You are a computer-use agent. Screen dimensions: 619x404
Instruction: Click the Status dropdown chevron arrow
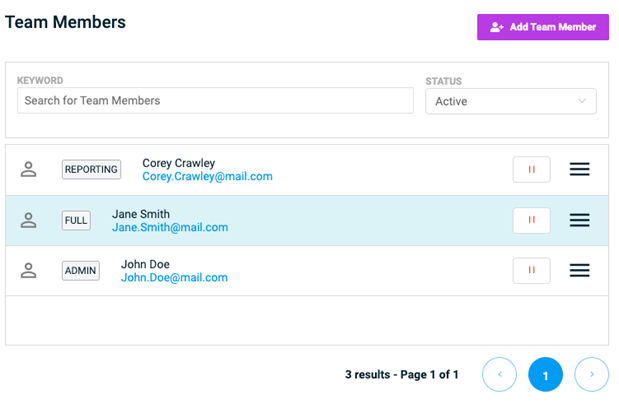tap(581, 101)
